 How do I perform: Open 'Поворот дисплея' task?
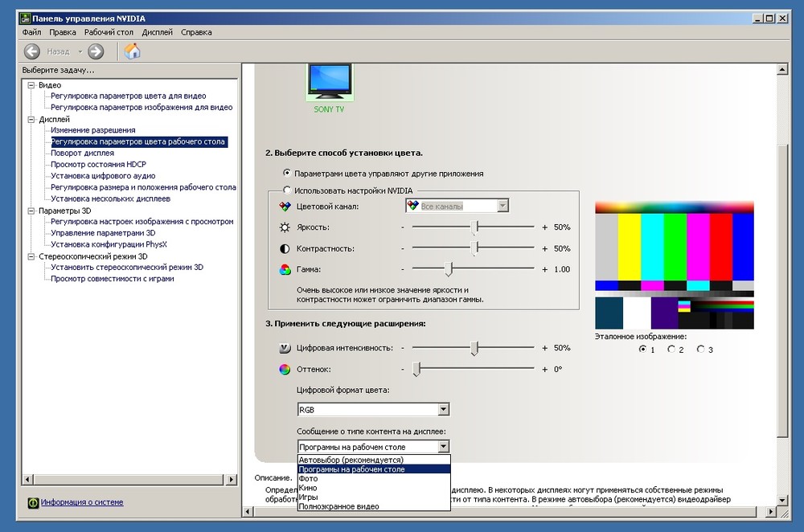click(x=82, y=153)
